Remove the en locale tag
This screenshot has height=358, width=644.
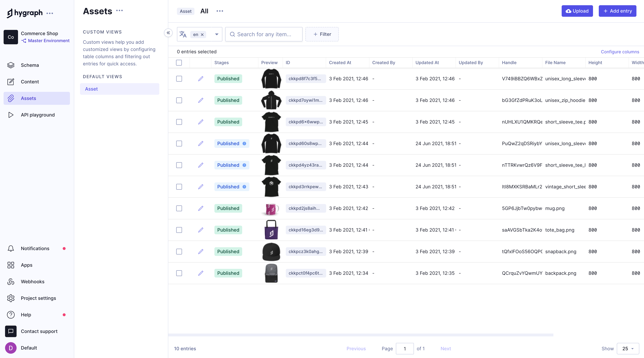pyautogui.click(x=202, y=34)
